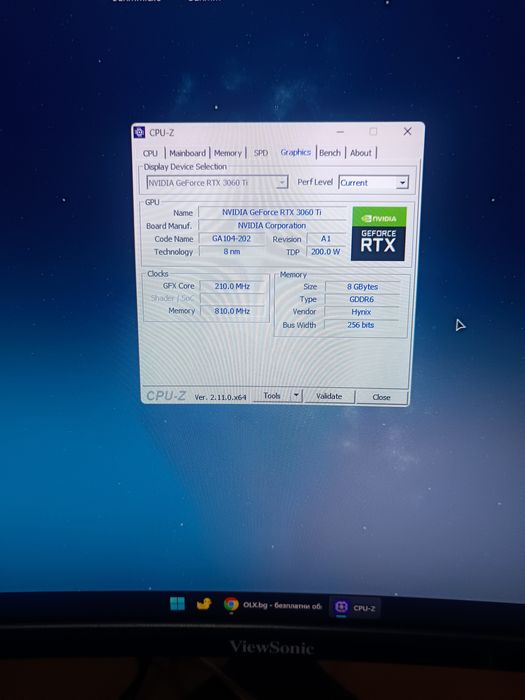Viewport: 525px width, 700px height.
Task: Click the 8 GBytes memory size value
Action: [362, 287]
